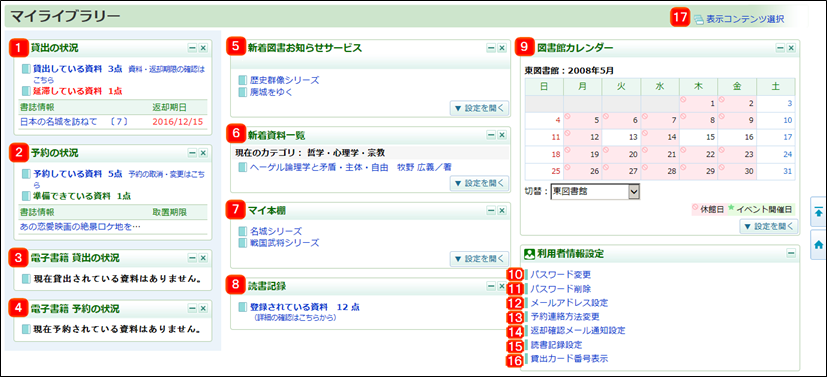
Task: Close the 電子書籍 予約の状況 panel
Action: (x=204, y=308)
